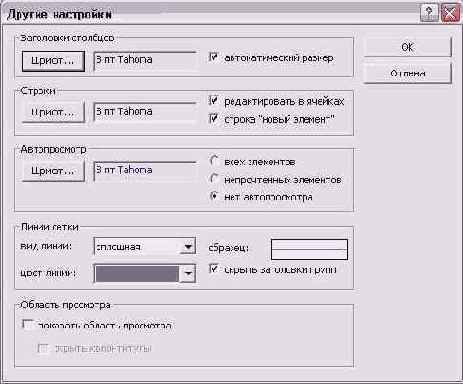Enable показать область просмотра checkbox
The width and height of the screenshot is (463, 384).
27,324
